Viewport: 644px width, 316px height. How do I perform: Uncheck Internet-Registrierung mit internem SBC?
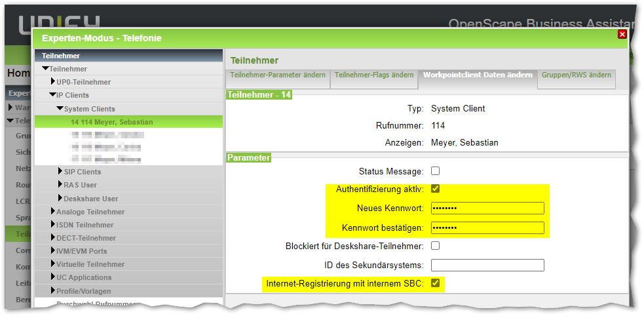pyautogui.click(x=436, y=283)
